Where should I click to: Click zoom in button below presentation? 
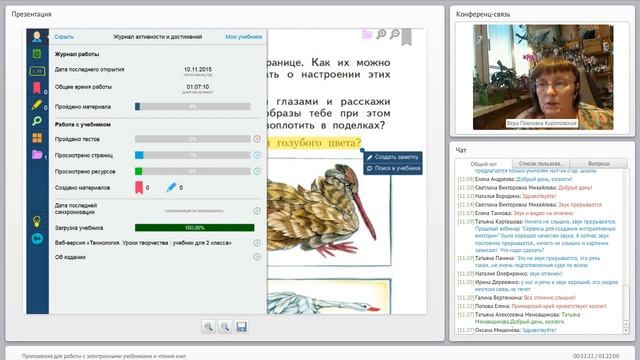(209, 327)
